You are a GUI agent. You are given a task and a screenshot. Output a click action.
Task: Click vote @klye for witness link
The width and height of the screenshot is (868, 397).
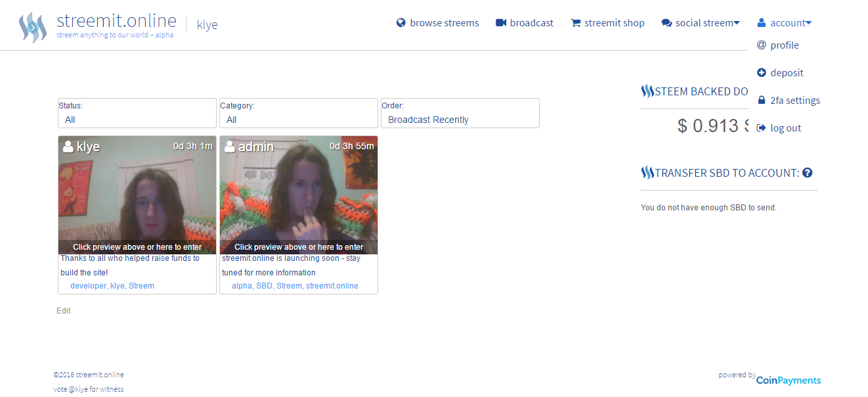[x=89, y=389]
